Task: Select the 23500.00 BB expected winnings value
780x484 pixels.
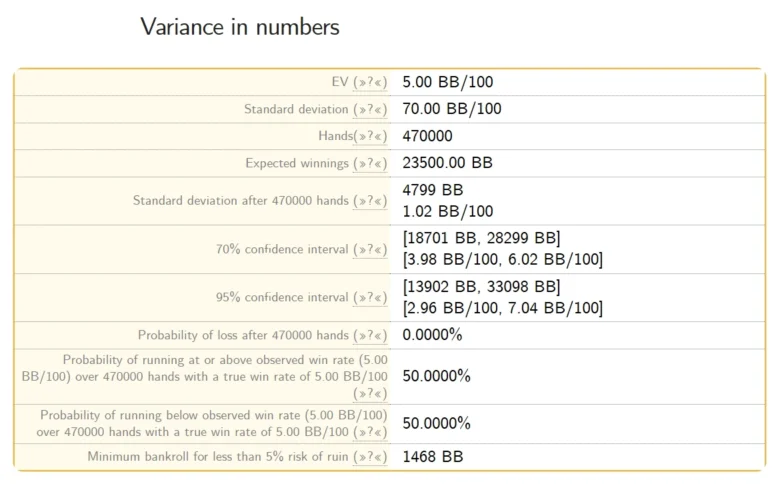Action: pyautogui.click(x=447, y=163)
